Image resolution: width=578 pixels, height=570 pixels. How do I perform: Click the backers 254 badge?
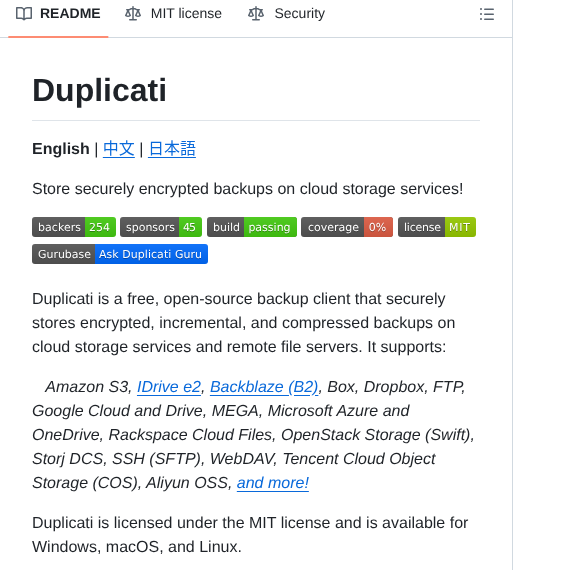74,227
